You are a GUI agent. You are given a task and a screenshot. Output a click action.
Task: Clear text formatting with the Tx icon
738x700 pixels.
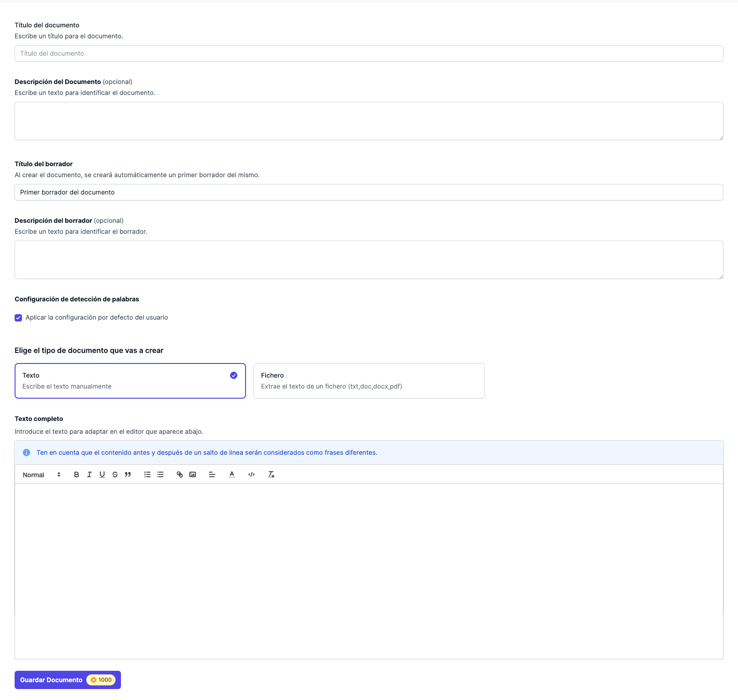[271, 474]
